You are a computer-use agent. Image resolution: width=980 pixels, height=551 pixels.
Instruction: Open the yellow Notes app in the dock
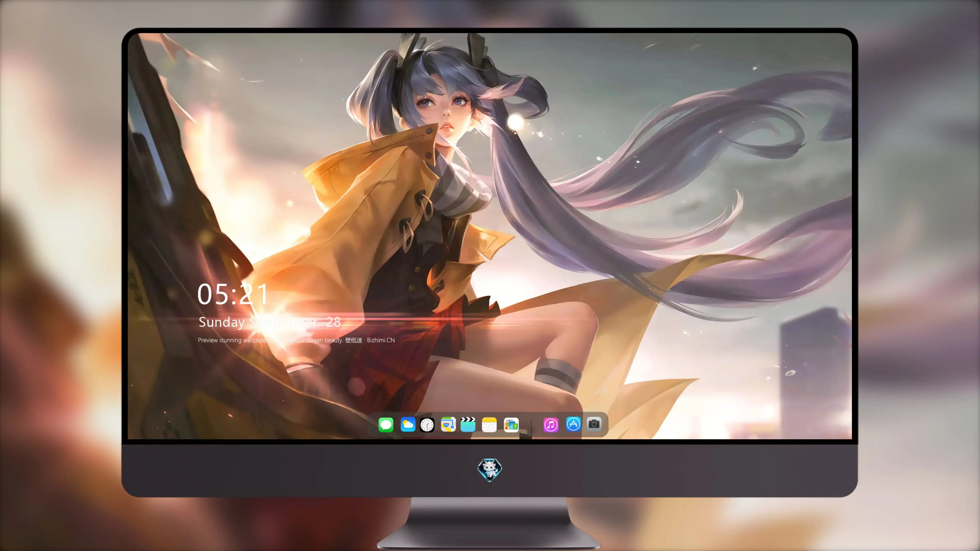pyautogui.click(x=489, y=424)
